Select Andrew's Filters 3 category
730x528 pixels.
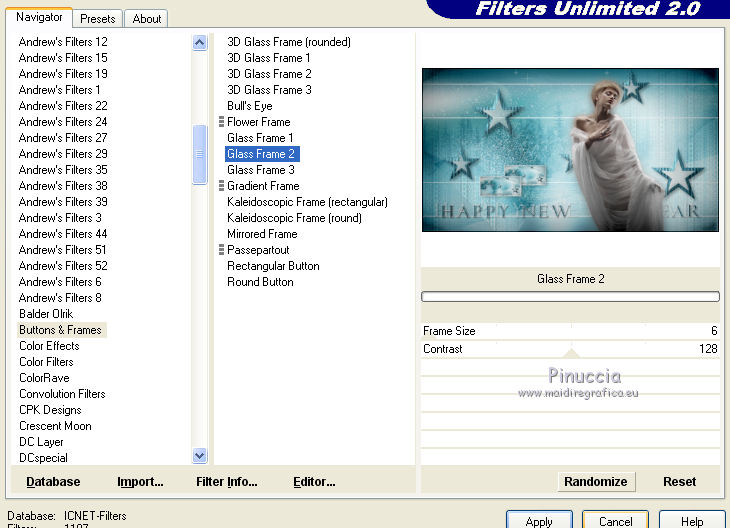pyautogui.click(x=60, y=217)
